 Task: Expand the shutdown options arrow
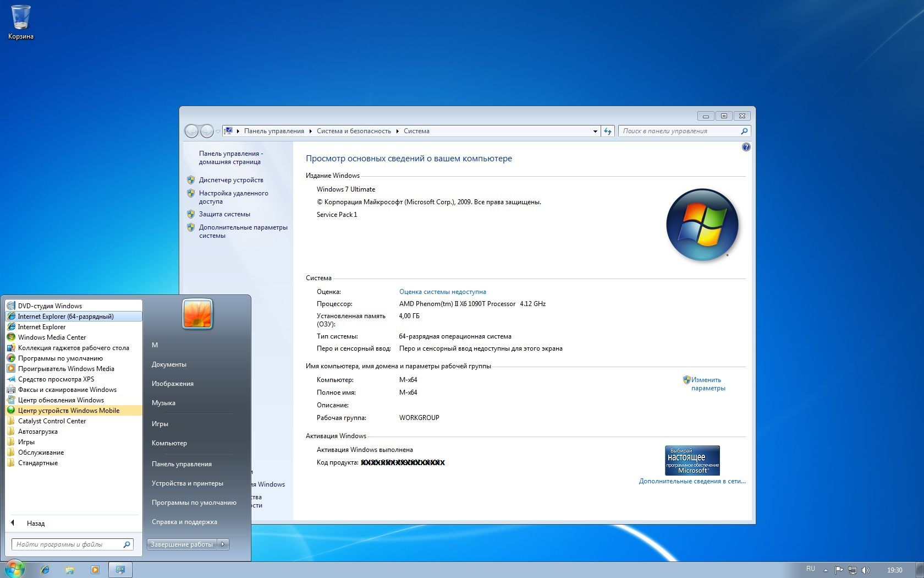click(x=223, y=544)
